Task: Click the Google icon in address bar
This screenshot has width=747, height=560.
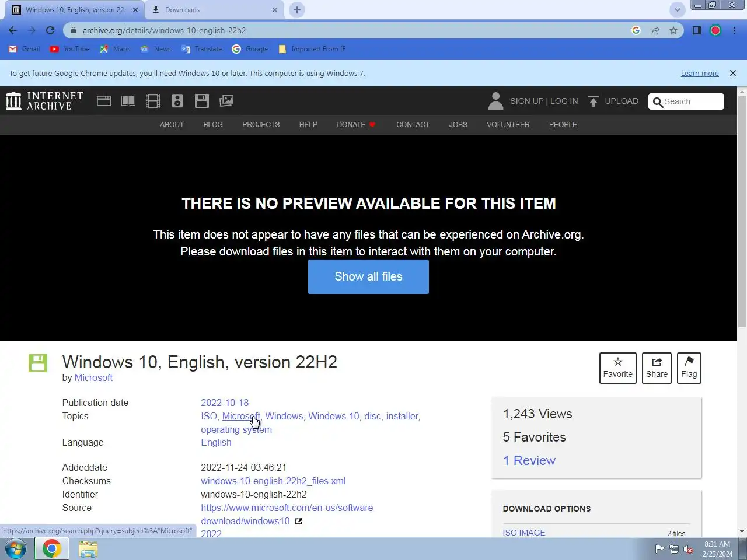Action: click(636, 30)
